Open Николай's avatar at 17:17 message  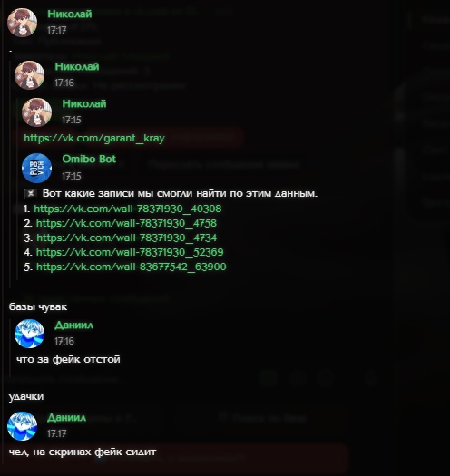tap(22, 23)
